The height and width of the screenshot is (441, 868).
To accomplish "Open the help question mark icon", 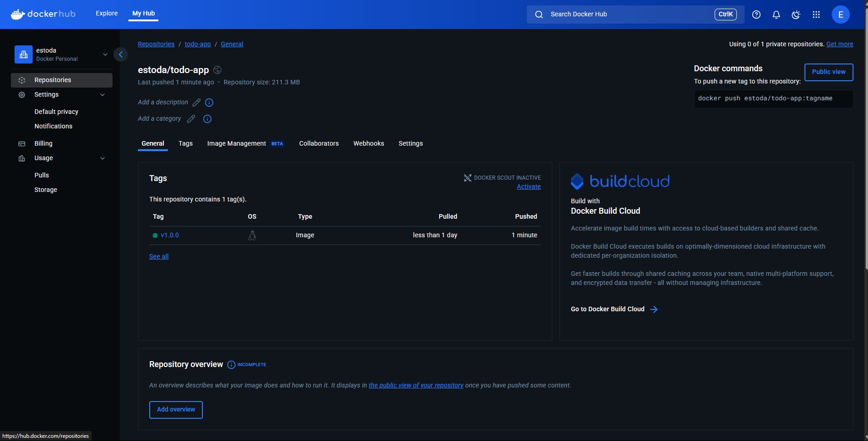I will pyautogui.click(x=756, y=15).
